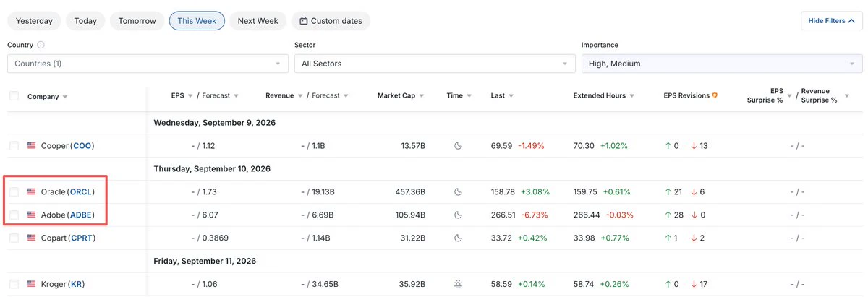Image resolution: width=868 pixels, height=297 pixels.
Task: Click the US flag beside Cooper
Action: pos(31,146)
